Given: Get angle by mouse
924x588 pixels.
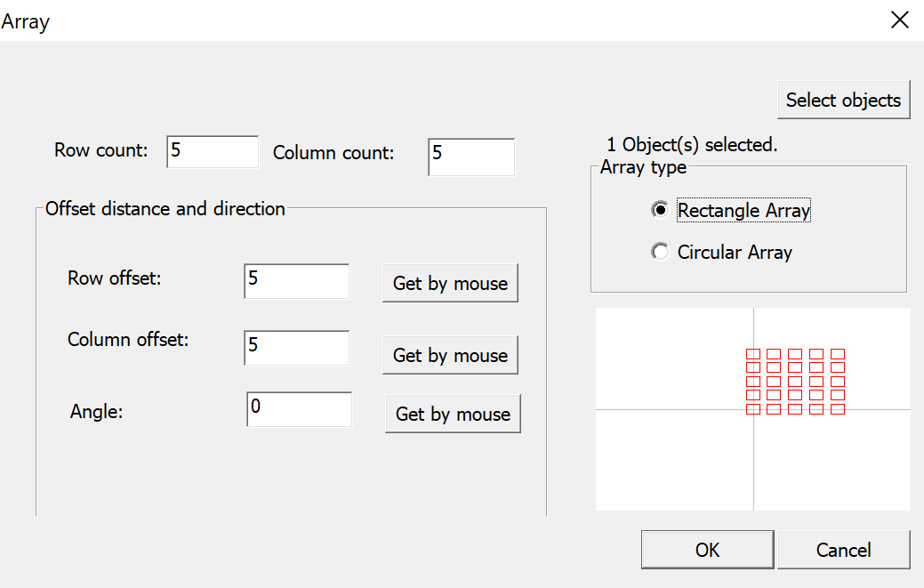Looking at the screenshot, I should click(452, 413).
